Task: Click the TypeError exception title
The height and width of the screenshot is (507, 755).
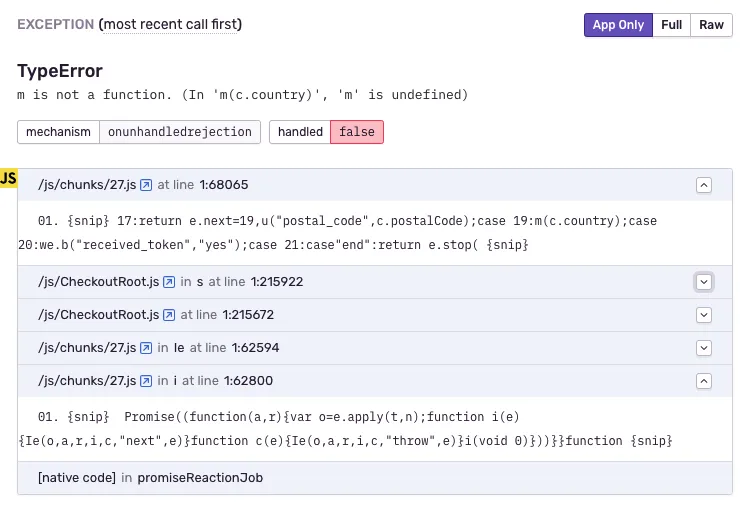Action: coord(60,72)
